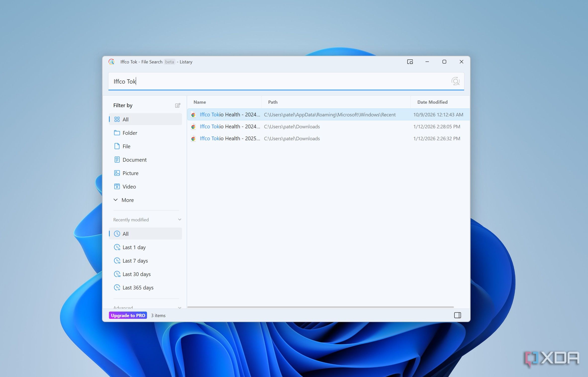
Task: Click Upgrade to PRO button
Action: point(128,315)
